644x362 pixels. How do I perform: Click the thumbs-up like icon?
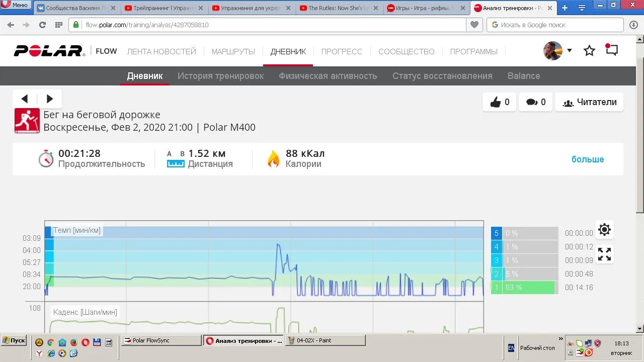click(x=496, y=102)
